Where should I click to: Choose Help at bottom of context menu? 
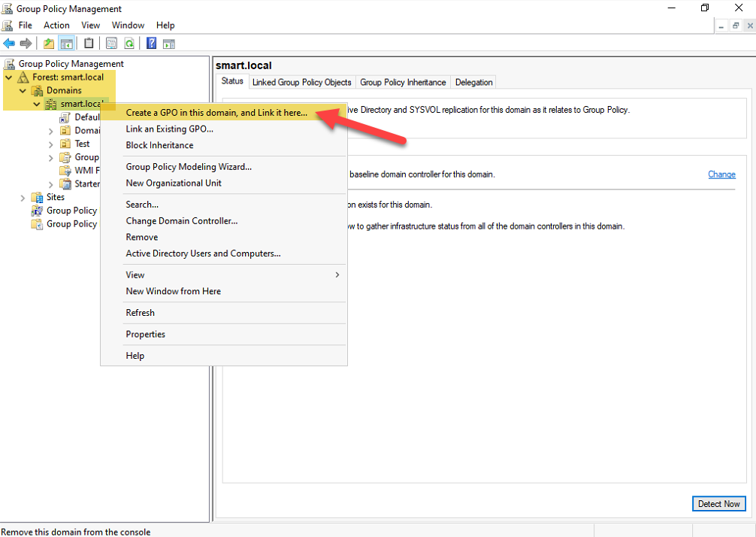[x=224, y=356]
